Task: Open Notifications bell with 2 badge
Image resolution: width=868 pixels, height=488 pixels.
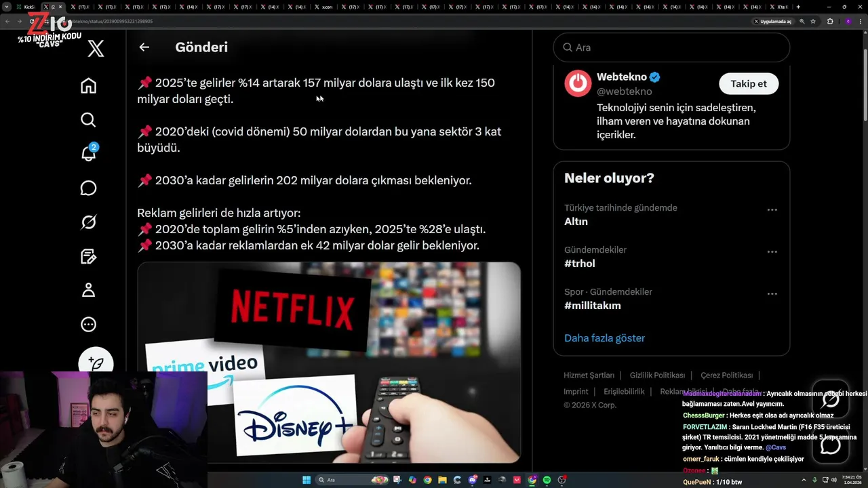Action: click(x=89, y=153)
